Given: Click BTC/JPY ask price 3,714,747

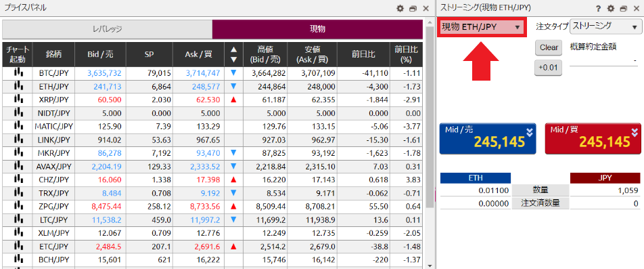Looking at the screenshot, I should [x=202, y=73].
